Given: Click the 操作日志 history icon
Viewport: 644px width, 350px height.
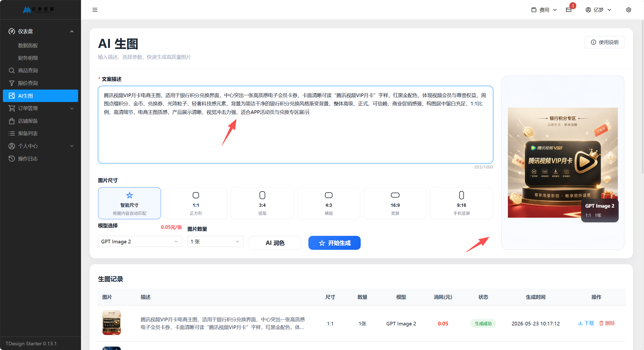Looking at the screenshot, I should click(12, 159).
